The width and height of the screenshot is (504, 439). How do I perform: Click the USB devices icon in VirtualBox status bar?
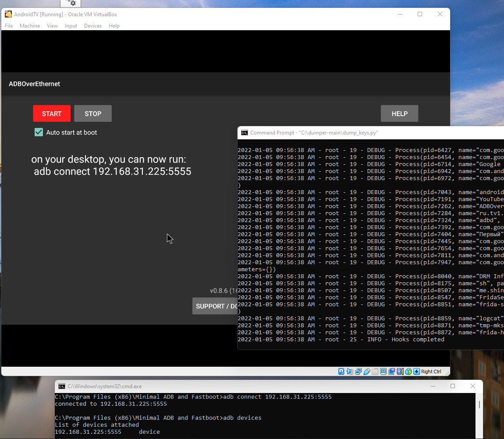[x=367, y=372]
